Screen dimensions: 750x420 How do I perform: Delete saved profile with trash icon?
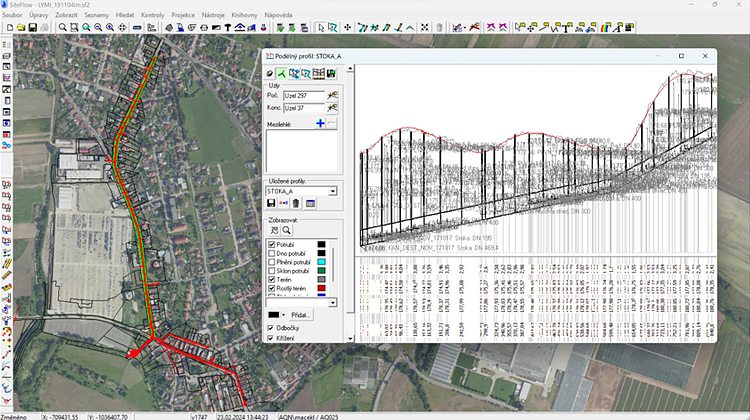[x=296, y=203]
